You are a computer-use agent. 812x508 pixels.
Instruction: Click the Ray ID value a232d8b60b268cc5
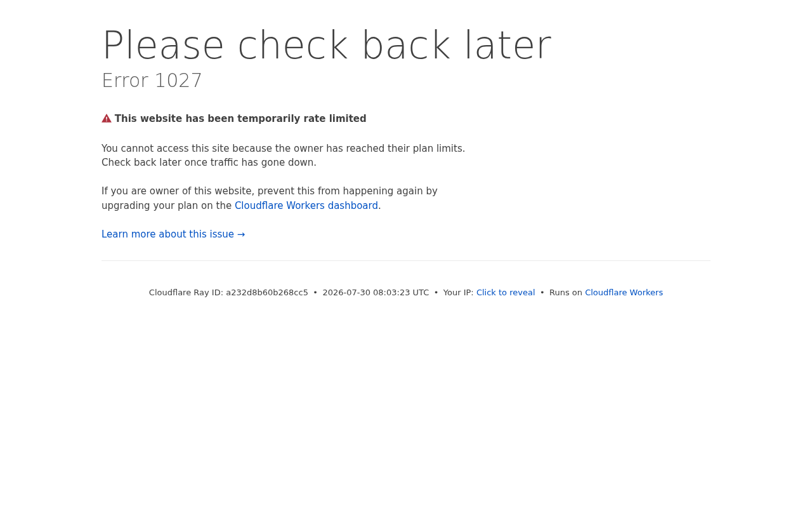(267, 293)
